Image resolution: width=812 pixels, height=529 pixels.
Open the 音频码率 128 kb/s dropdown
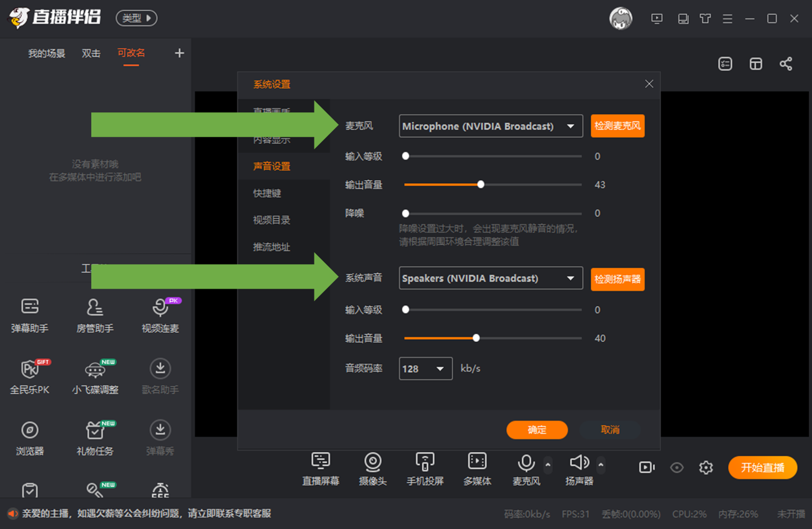[x=425, y=368]
